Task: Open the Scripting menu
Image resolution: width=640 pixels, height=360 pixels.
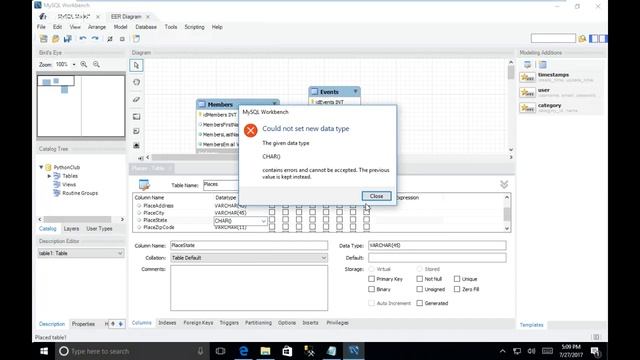Action: [194, 27]
